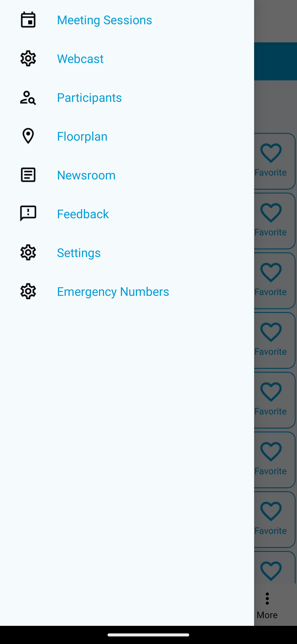Tap the Participants person-search icon
The height and width of the screenshot is (644, 297).
28,98
